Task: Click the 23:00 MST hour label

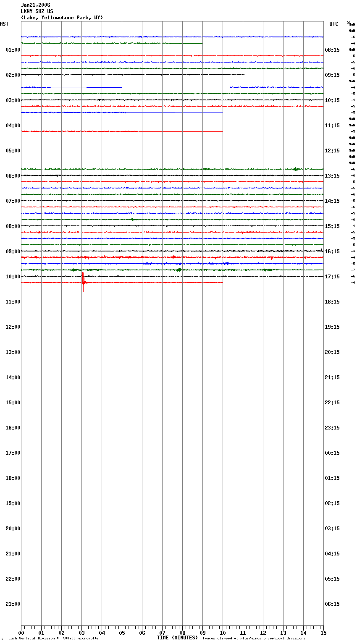Action: (x=13, y=604)
